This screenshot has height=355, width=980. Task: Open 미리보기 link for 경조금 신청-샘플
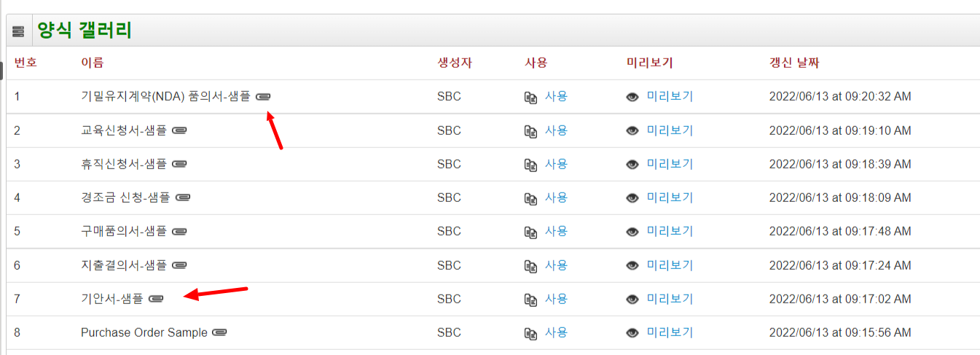670,198
